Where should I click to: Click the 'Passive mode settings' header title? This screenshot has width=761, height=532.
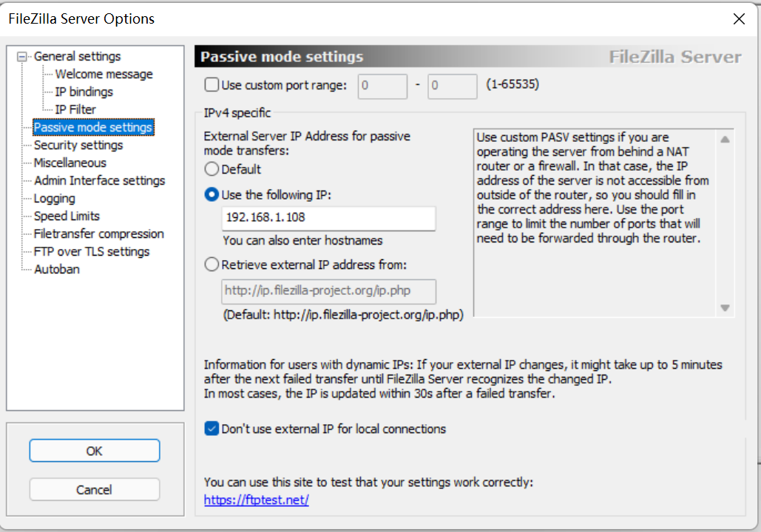pos(282,57)
